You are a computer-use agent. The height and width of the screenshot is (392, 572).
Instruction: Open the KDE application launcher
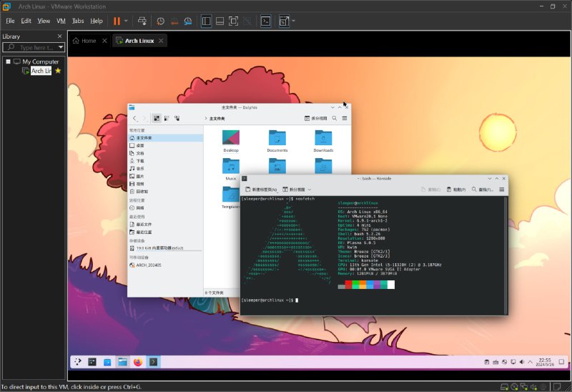pos(77,362)
